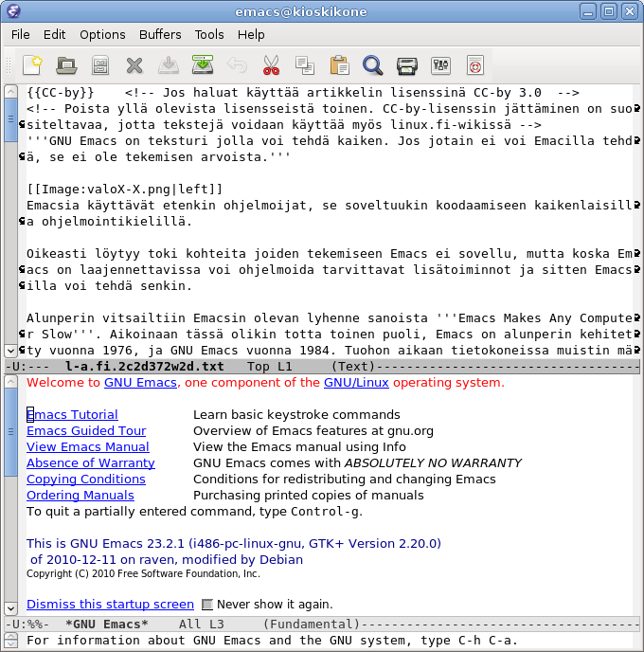Click the Top L1 position indicator
The height and width of the screenshot is (652, 644).
pyautogui.click(x=270, y=367)
